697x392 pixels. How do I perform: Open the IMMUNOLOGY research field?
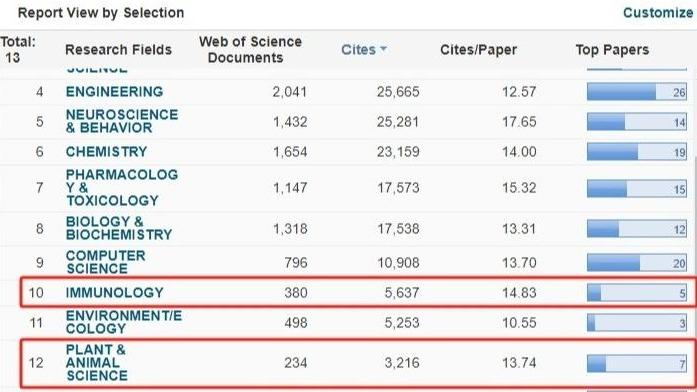[114, 292]
